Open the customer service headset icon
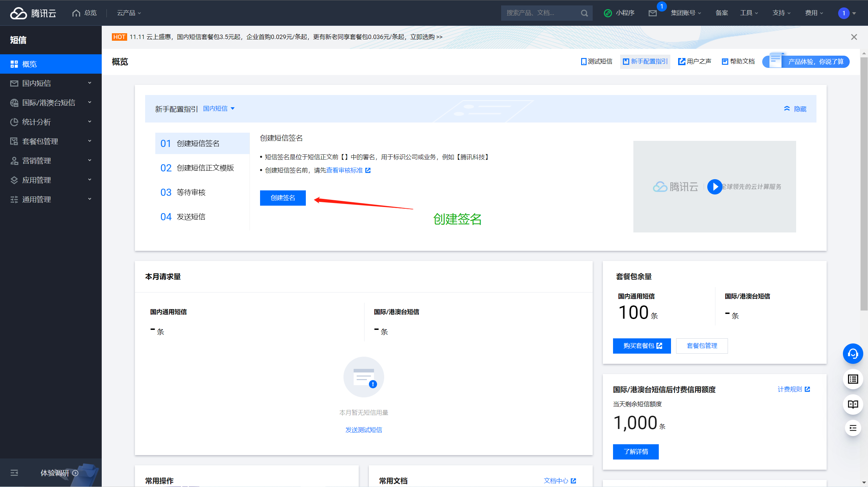This screenshot has width=868, height=487. 853,354
